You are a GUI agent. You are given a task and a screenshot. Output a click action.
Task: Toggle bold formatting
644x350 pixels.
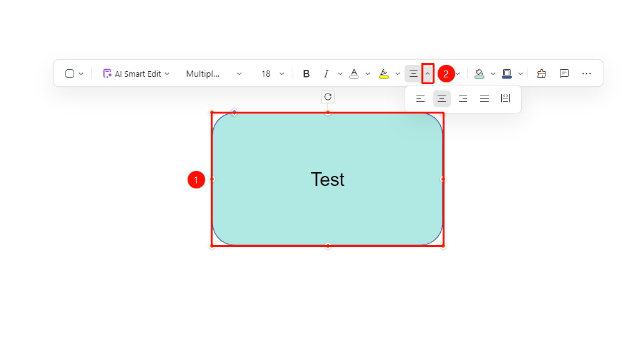[306, 74]
